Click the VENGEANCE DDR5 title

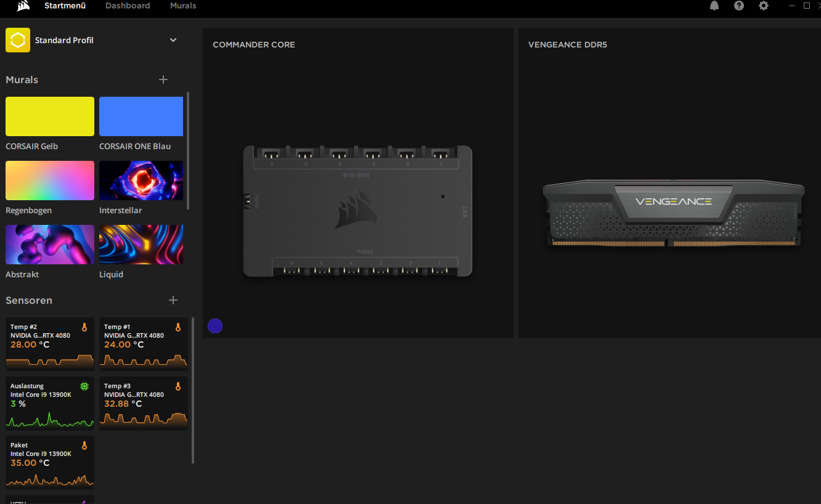[568, 45]
